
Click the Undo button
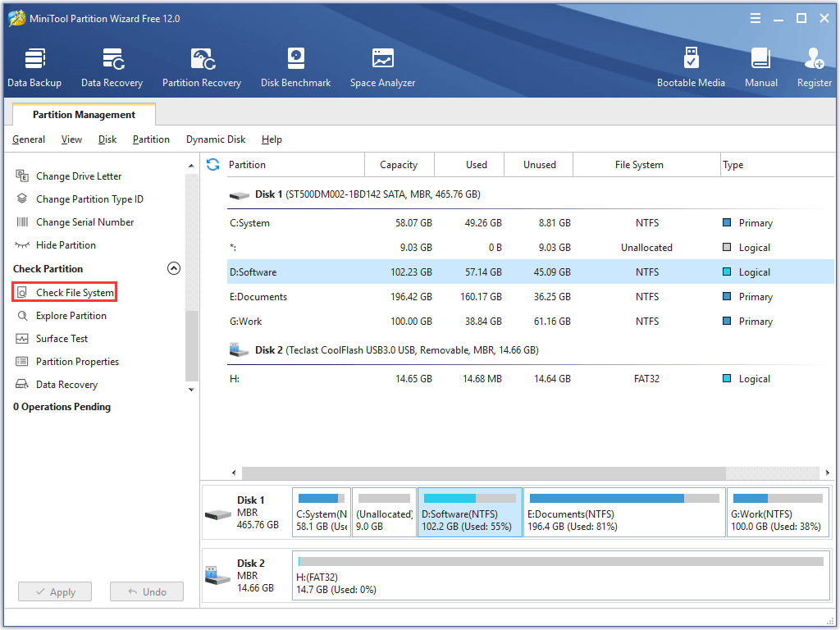click(x=147, y=592)
